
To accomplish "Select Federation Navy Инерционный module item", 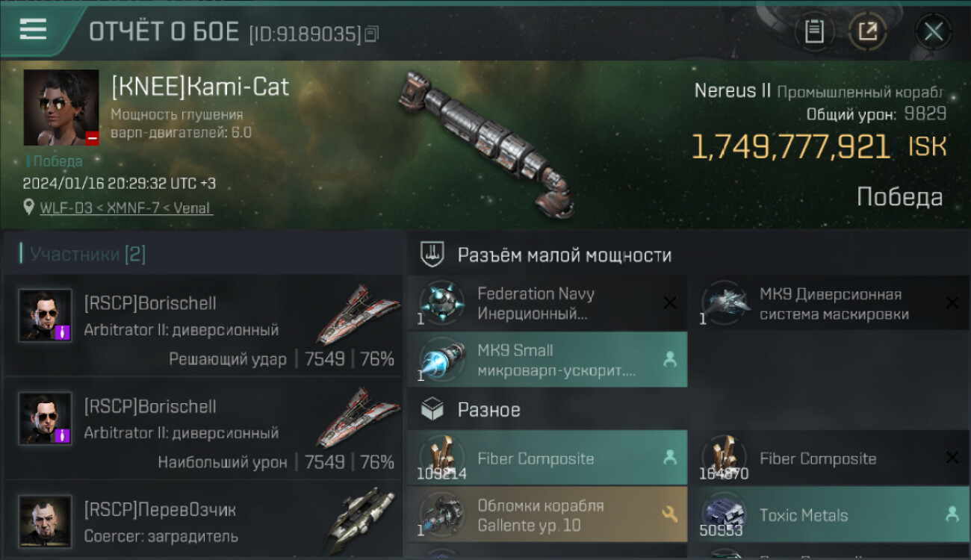I will [547, 303].
